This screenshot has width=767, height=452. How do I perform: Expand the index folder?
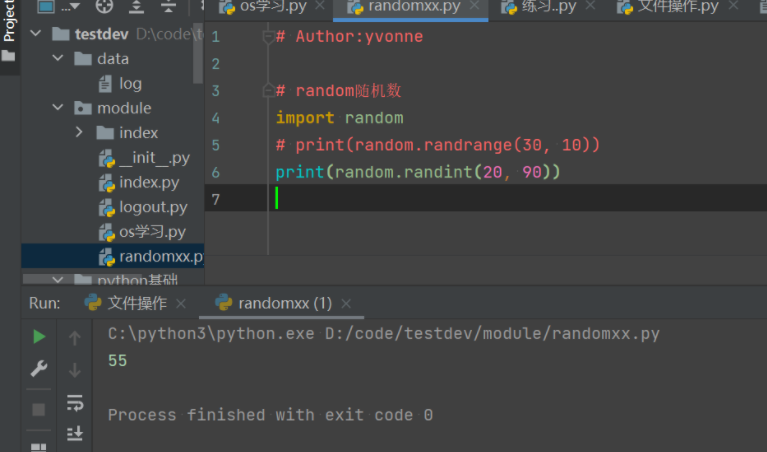[79, 133]
